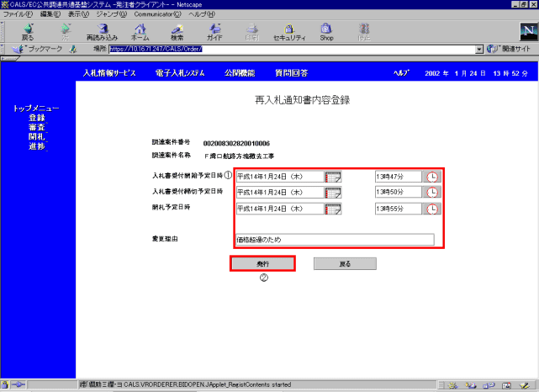Screen dimensions: 539x392
Task: Click the 再入札通知書内容登録 page heading
Action: click(x=302, y=100)
